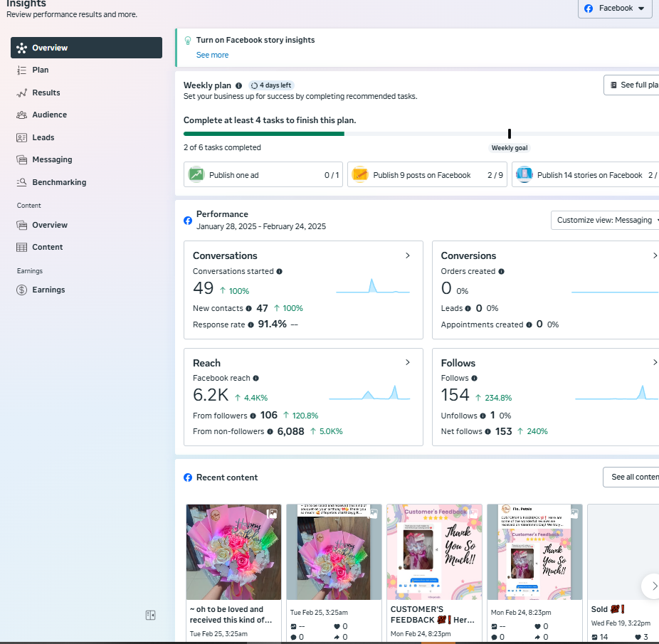The image size is (659, 644).
Task: Click the Content section Overview icon
Action: [x=21, y=225]
